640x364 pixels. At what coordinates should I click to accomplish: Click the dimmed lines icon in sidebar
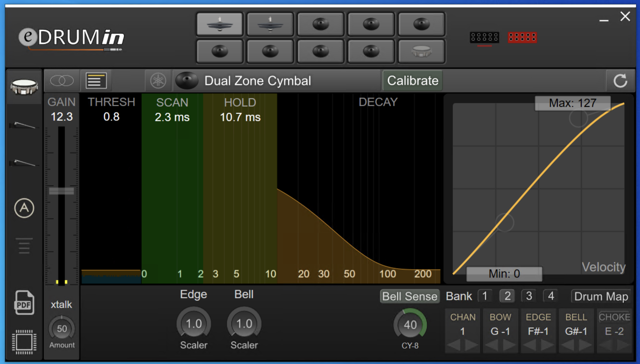(x=24, y=246)
